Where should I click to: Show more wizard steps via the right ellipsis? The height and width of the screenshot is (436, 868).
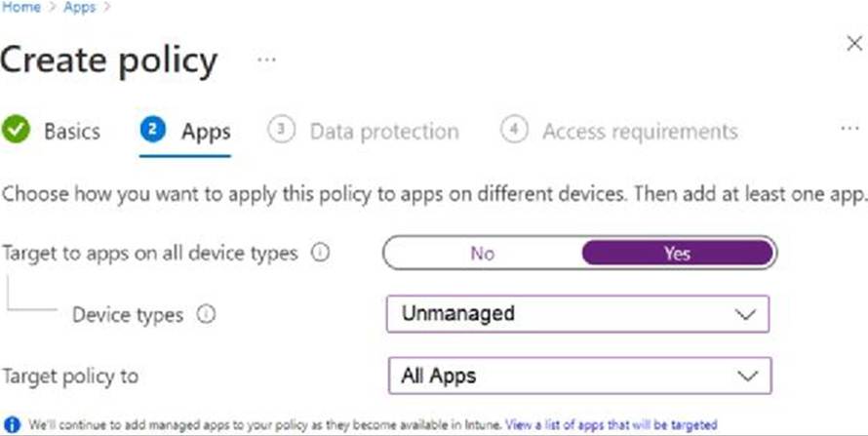coord(849,129)
